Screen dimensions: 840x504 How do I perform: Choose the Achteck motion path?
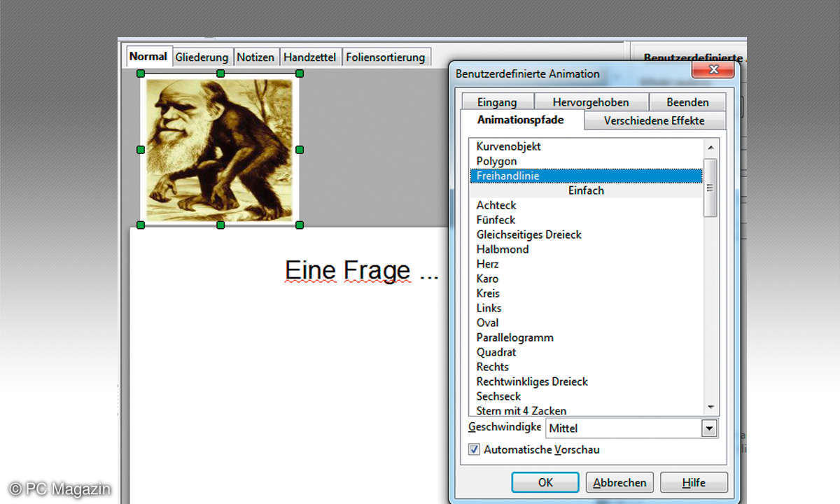click(586, 205)
